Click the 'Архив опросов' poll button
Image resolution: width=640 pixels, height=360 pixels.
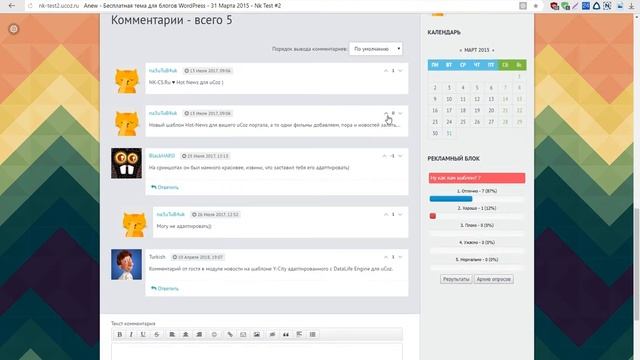pos(493,279)
